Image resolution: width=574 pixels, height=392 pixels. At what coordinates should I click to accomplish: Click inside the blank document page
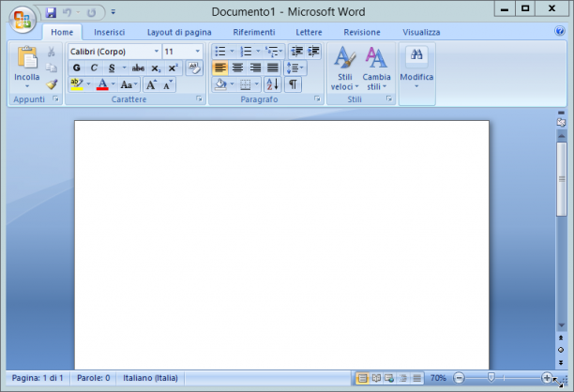(x=281, y=245)
